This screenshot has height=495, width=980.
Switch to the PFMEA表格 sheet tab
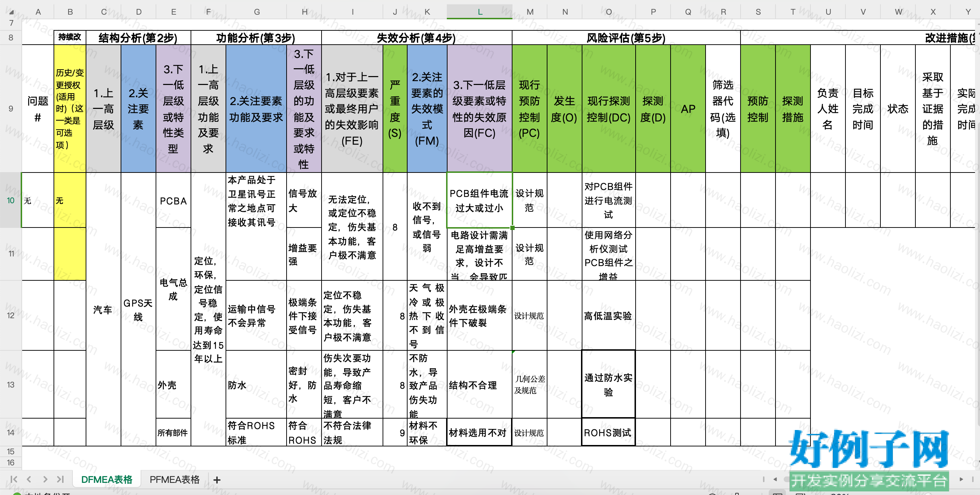click(x=175, y=479)
